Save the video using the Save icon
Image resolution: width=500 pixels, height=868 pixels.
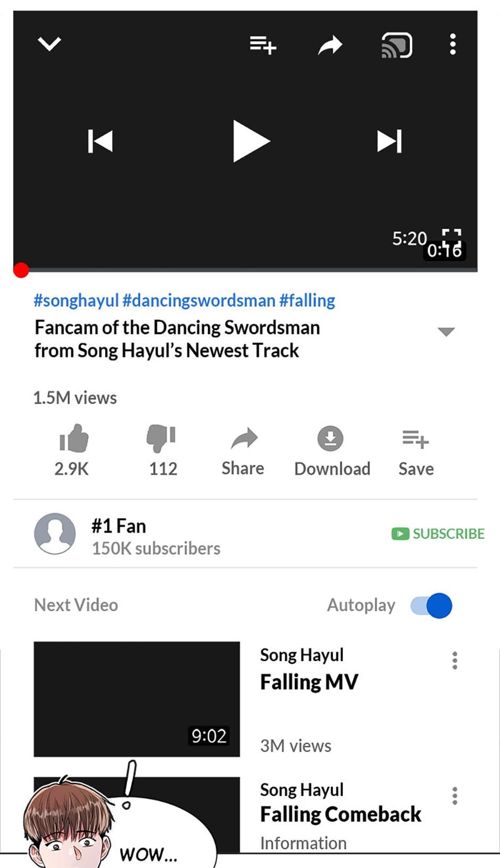[x=415, y=439]
